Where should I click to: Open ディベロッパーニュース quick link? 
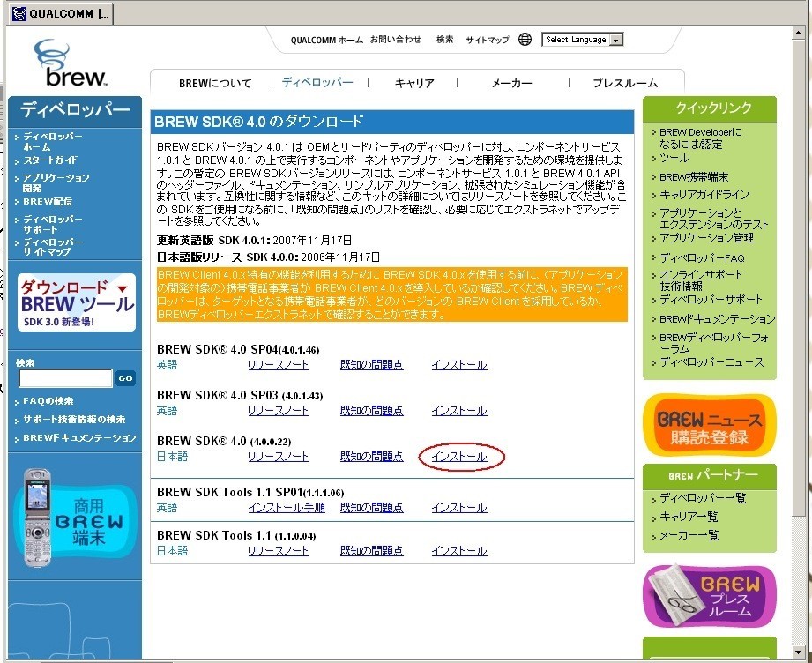(711, 362)
